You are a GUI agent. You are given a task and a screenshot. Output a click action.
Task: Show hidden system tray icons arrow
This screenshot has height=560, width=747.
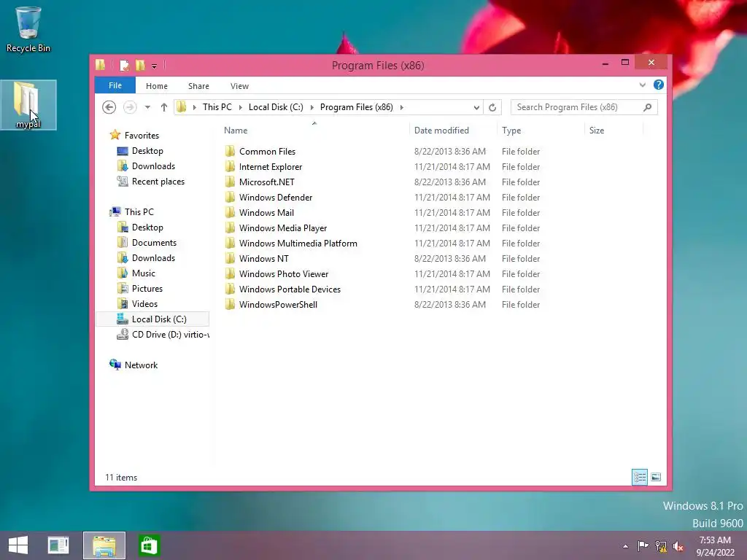(x=625, y=546)
